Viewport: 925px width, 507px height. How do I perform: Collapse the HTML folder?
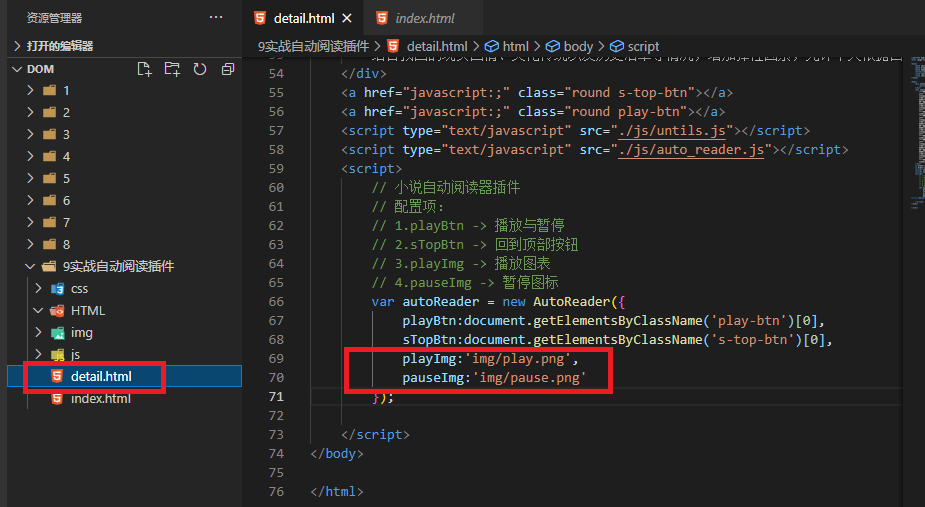click(x=38, y=310)
